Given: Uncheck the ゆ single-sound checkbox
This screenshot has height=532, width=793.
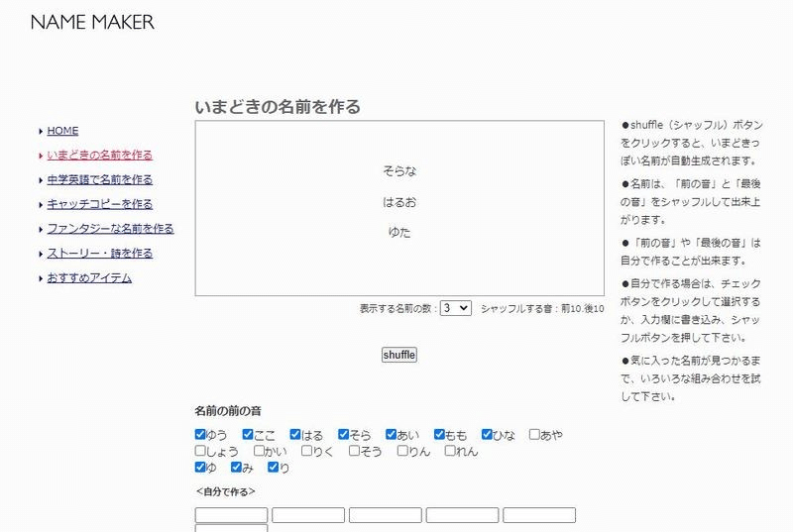Looking at the screenshot, I should 200,467.
